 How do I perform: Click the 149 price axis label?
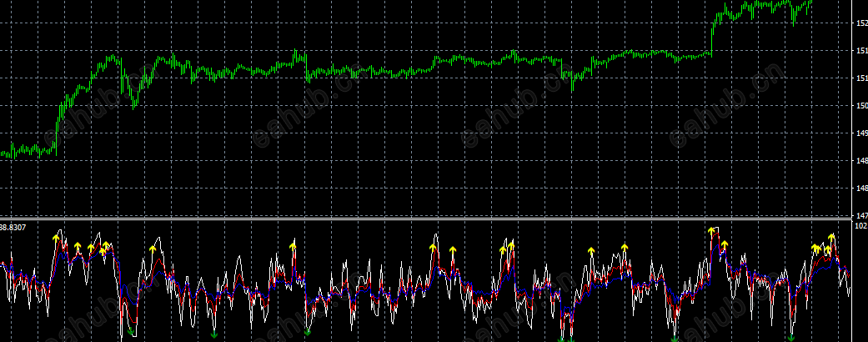862,133
